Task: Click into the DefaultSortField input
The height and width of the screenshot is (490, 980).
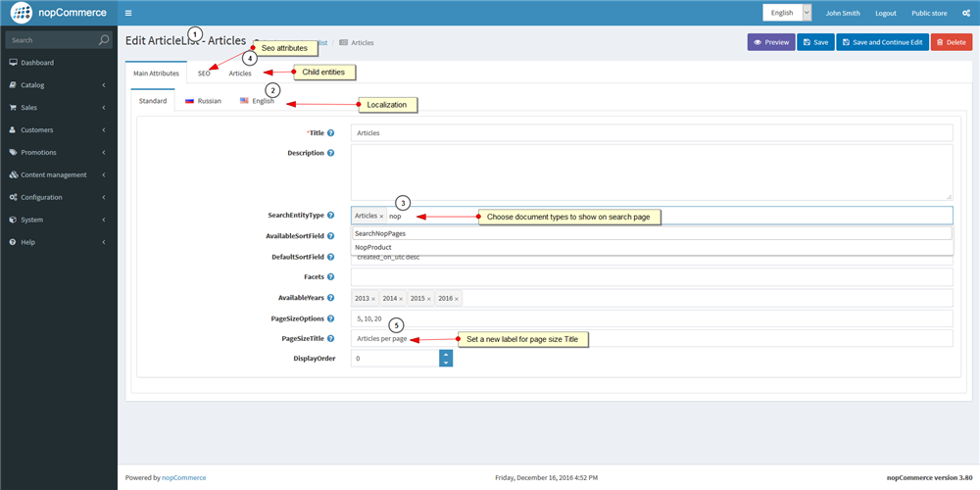Action: click(x=652, y=257)
